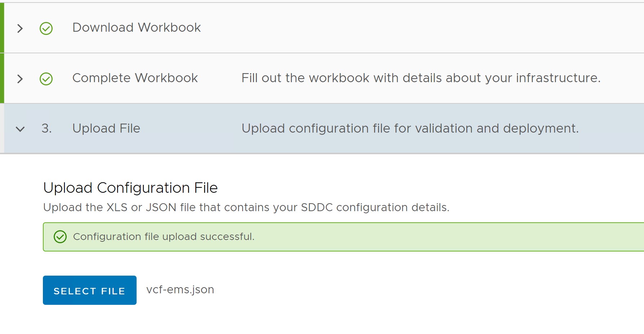Screen dimensions: 644x334
Task: Click the 'Upload configuration file for validation' description
Action: (410, 129)
